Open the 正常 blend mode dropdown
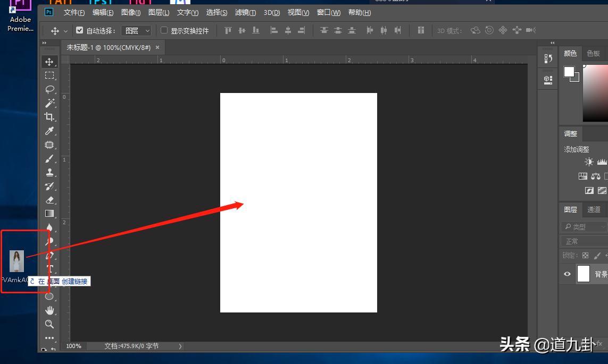This screenshot has width=608, height=364. point(584,241)
